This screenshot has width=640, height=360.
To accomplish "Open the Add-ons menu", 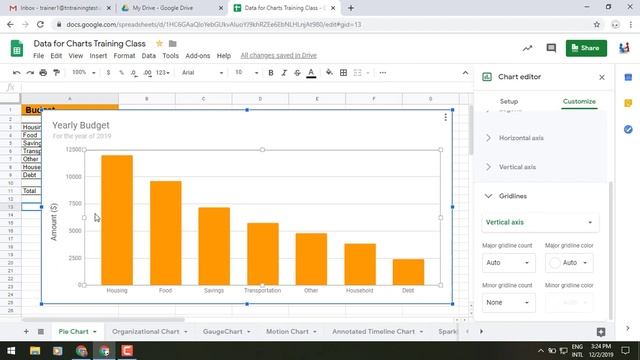I will 198,56.
